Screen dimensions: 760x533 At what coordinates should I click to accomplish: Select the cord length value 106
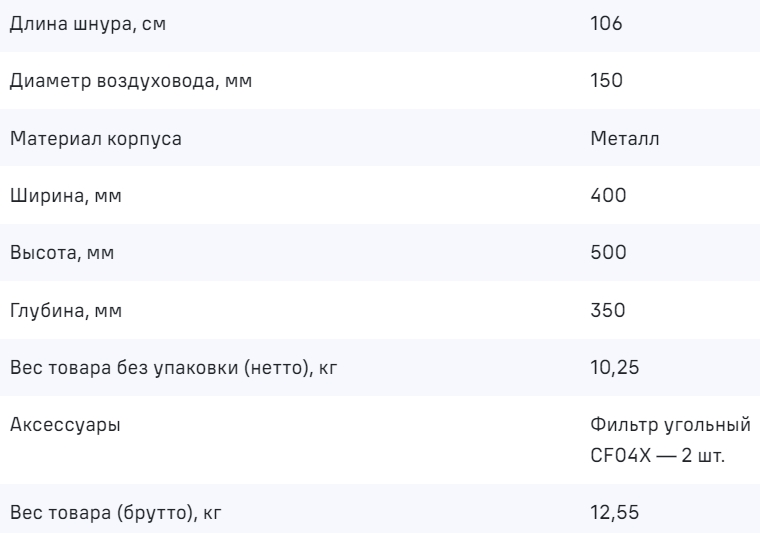point(607,23)
